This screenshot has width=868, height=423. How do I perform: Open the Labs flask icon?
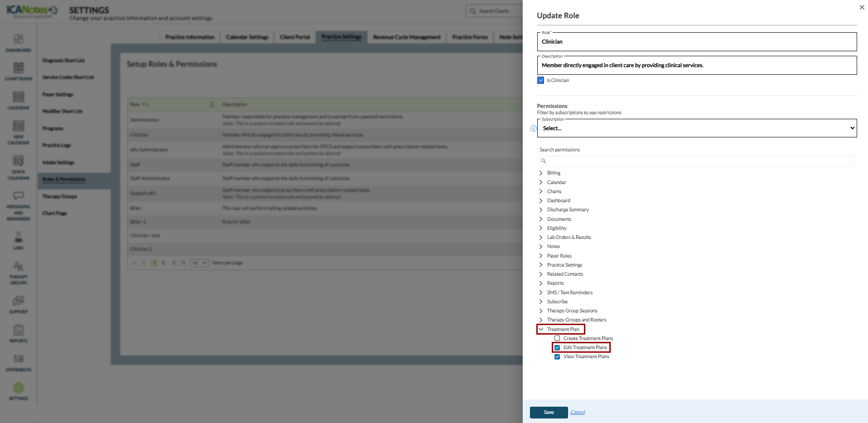(18, 238)
